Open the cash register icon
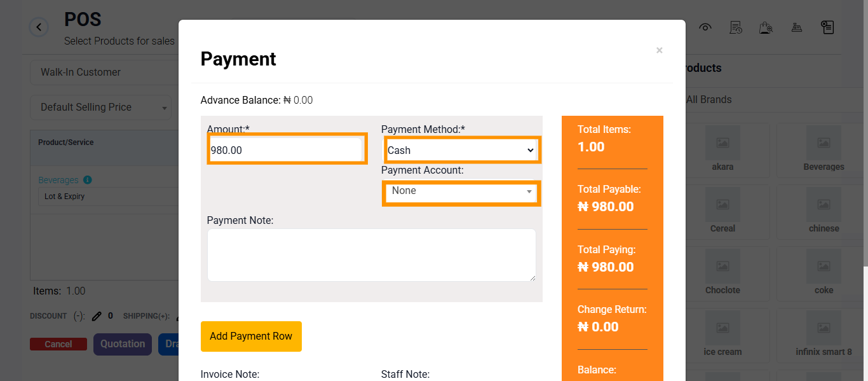Screen dimensions: 868x381 (x=796, y=27)
